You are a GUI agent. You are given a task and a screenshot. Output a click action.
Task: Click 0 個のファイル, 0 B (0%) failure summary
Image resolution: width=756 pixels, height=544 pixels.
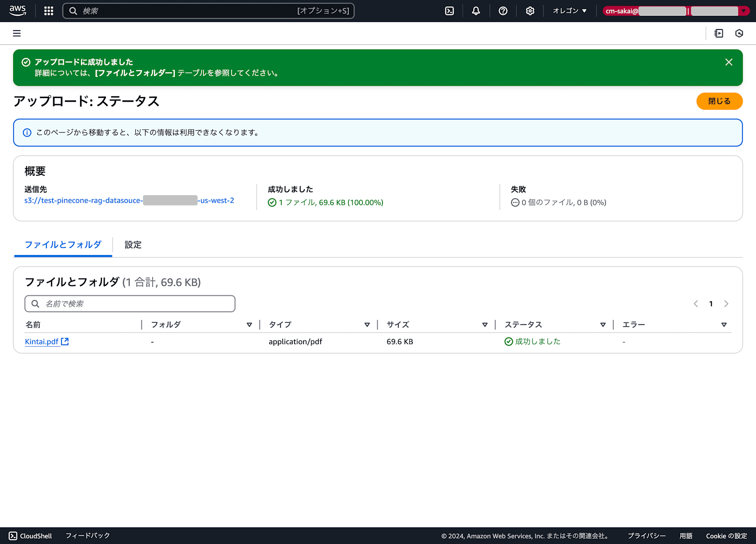tap(558, 202)
